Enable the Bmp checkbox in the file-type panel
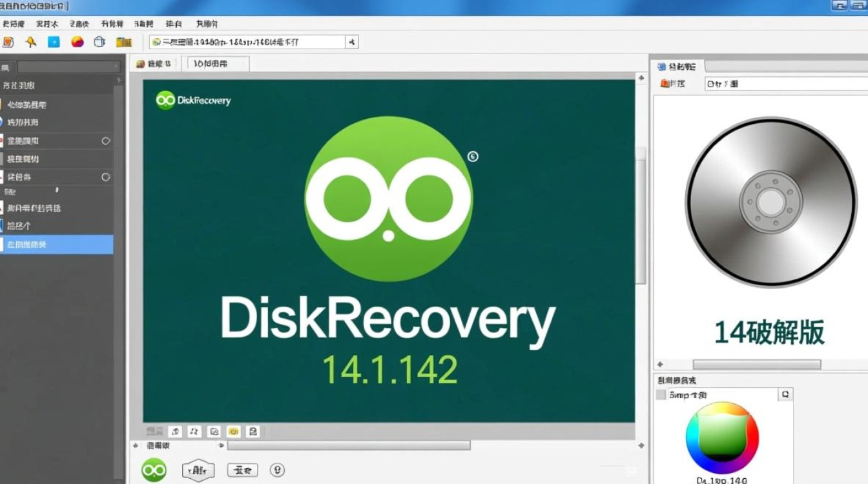Viewport: 868px width, 484px height. tap(661, 394)
